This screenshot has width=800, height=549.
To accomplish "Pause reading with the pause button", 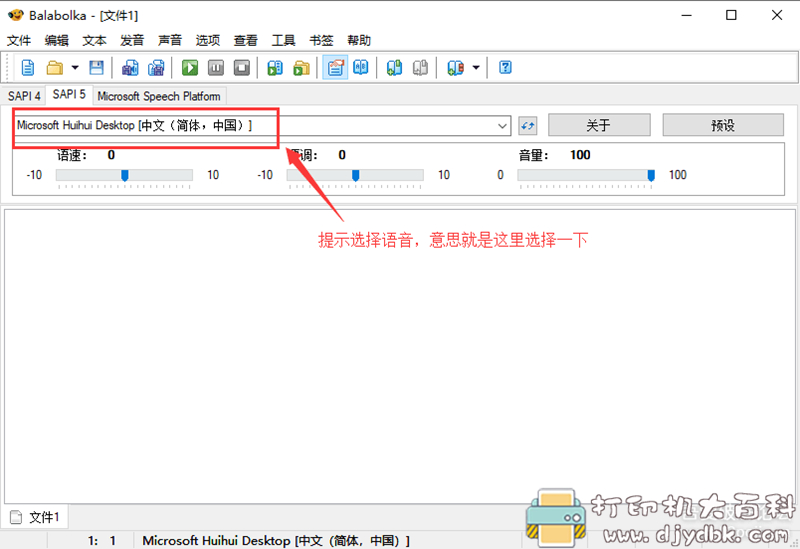I will pyautogui.click(x=216, y=67).
